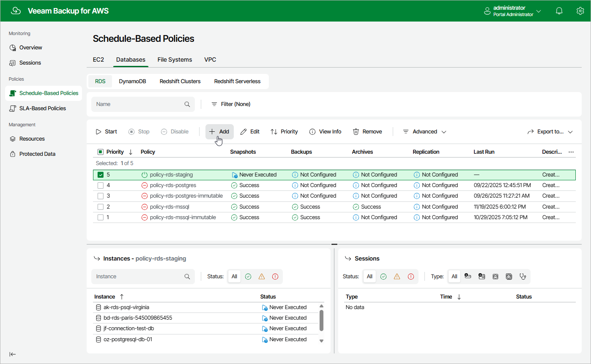Viewport: 591px width, 364px height.
Task: Select the DynamoDB sub-tab
Action: (132, 81)
